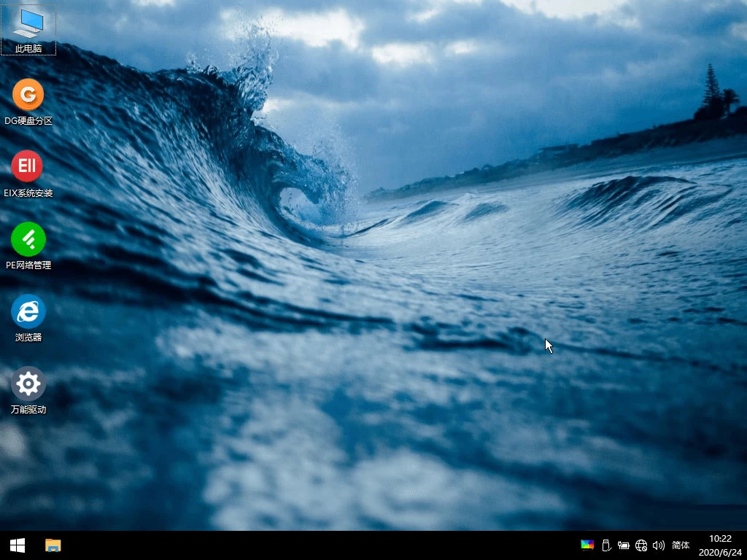The height and width of the screenshot is (560, 747).
Task: Click the colorful display tray icon
Action: tap(587, 545)
